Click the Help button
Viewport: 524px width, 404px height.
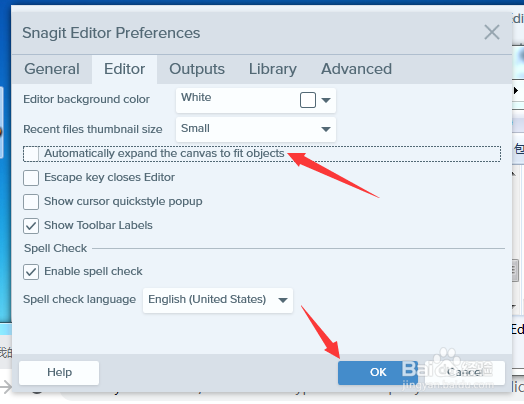[59, 372]
